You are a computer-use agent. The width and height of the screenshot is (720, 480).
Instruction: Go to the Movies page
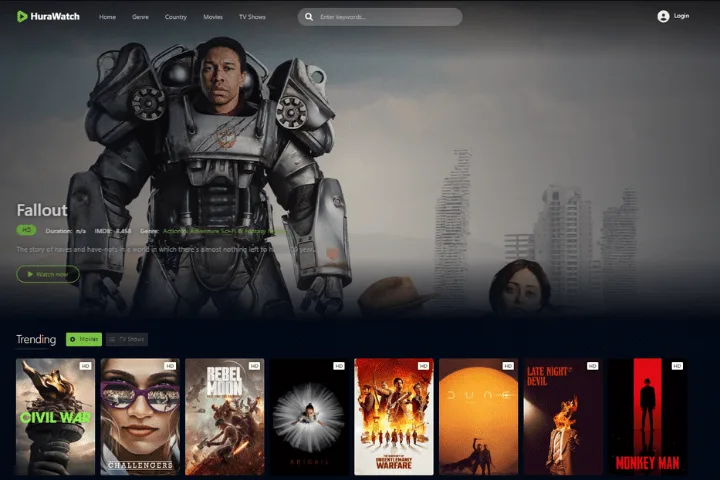(x=213, y=17)
